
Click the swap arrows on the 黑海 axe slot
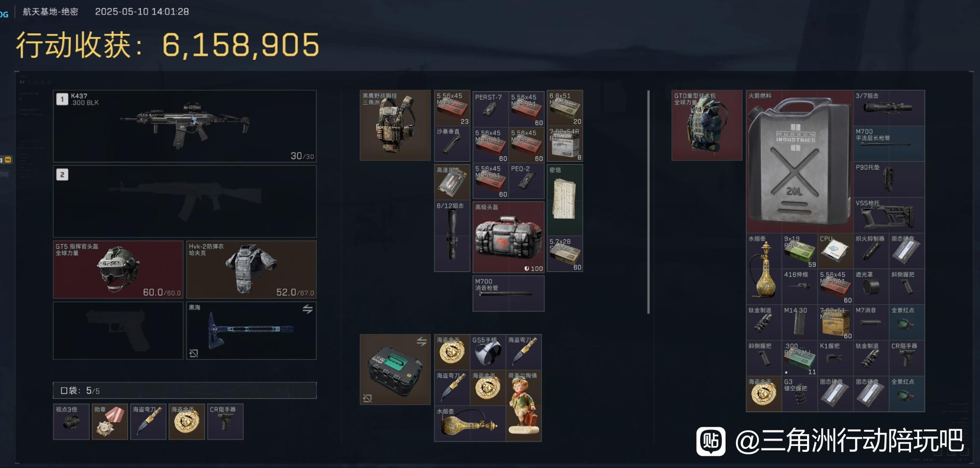coord(307,309)
